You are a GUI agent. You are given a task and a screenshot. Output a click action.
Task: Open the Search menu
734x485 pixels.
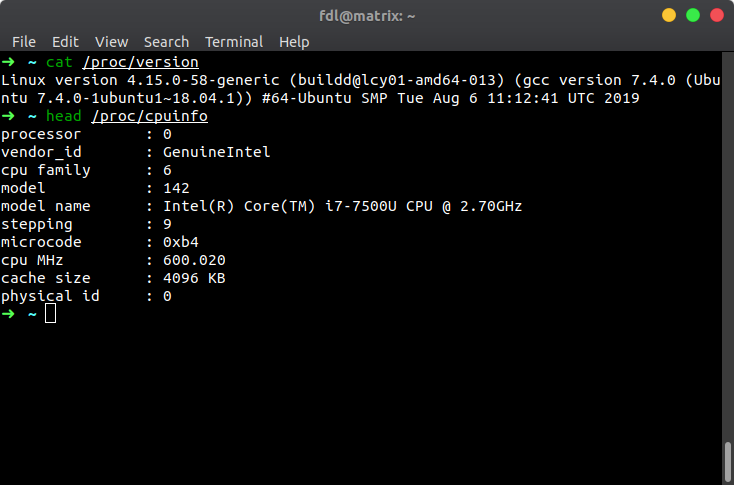166,42
